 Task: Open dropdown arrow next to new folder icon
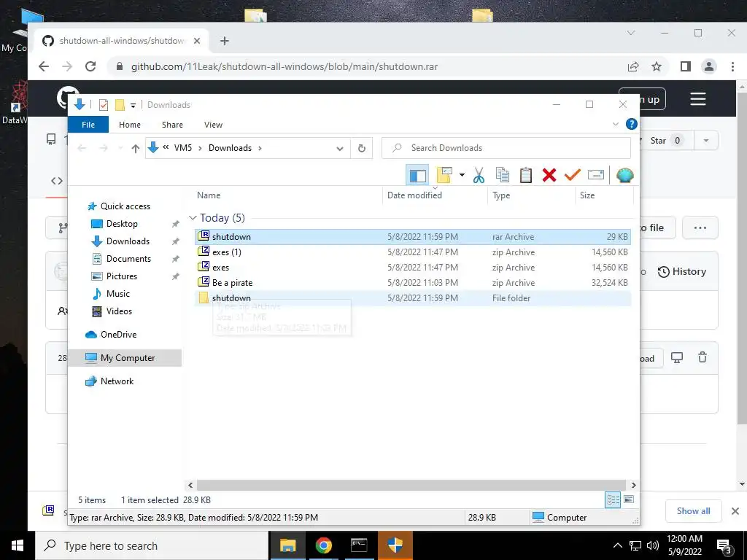[x=462, y=175]
